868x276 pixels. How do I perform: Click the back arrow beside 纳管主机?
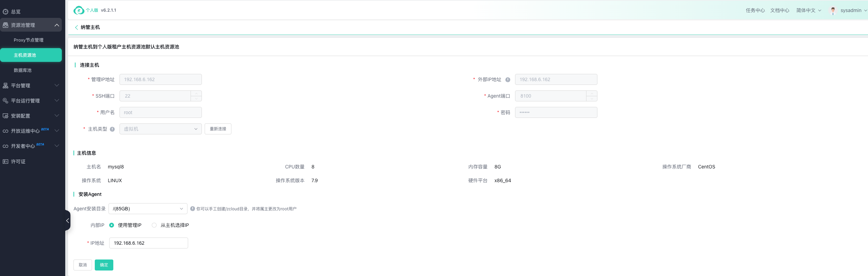click(x=76, y=27)
